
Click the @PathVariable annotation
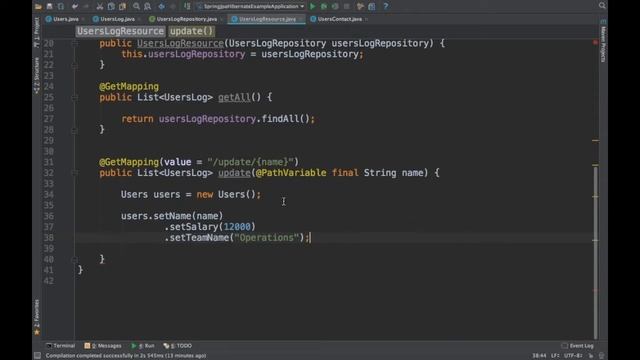pos(291,173)
